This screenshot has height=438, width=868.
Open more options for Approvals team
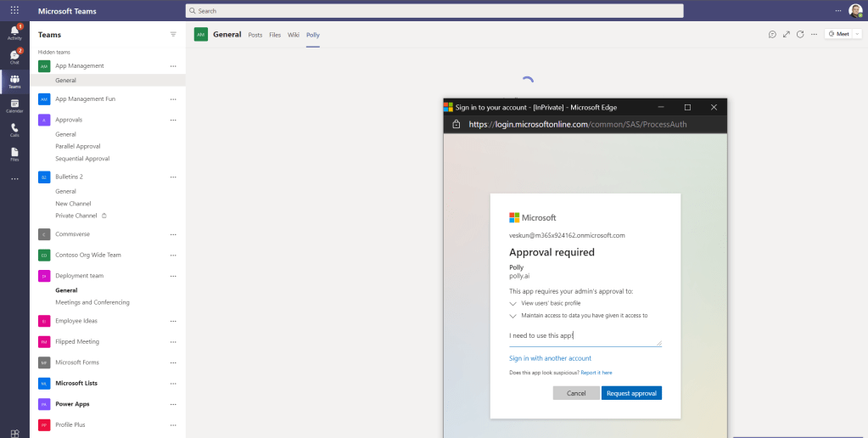[173, 120]
